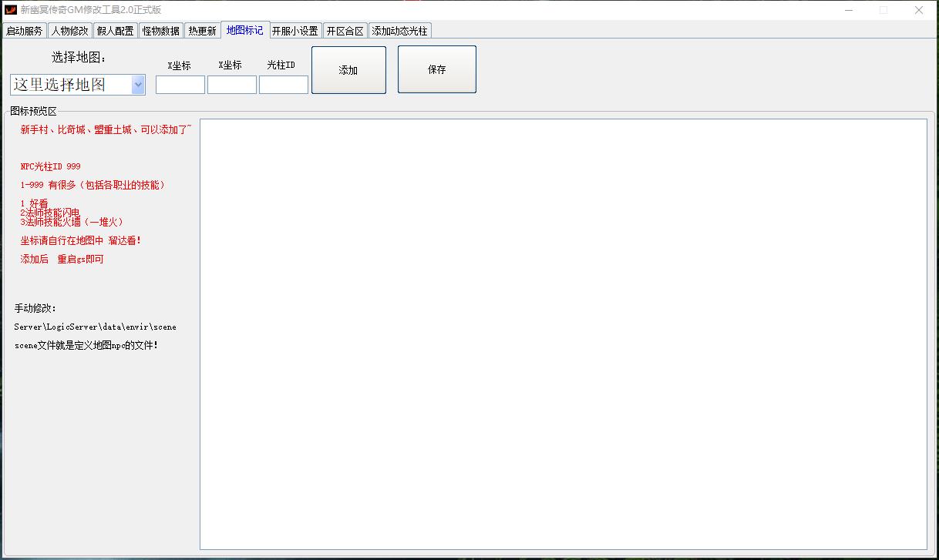Click the active 地图标记 tab
Image resolution: width=939 pixels, height=560 pixels.
coord(245,30)
